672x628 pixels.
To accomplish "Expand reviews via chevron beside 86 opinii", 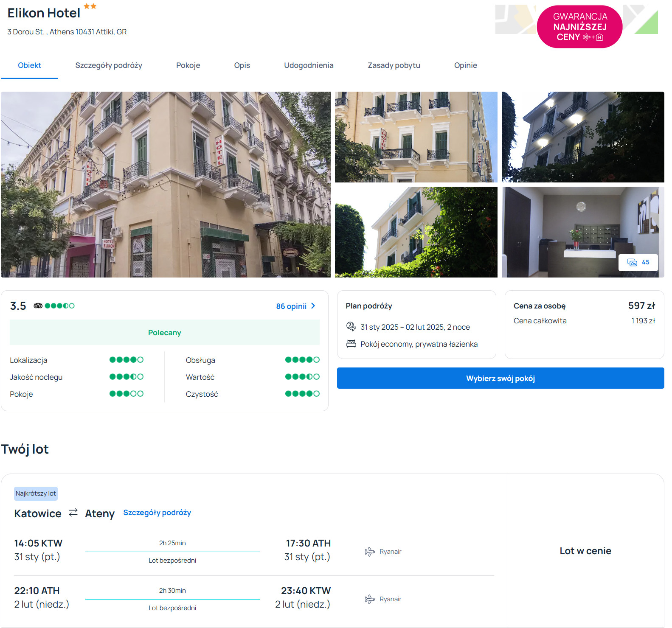I will tap(313, 306).
